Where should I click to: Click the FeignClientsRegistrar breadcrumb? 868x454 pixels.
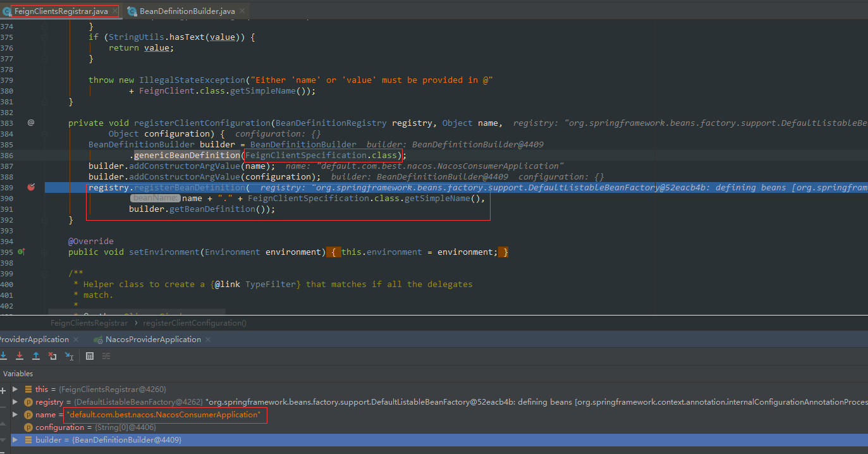[x=89, y=322]
